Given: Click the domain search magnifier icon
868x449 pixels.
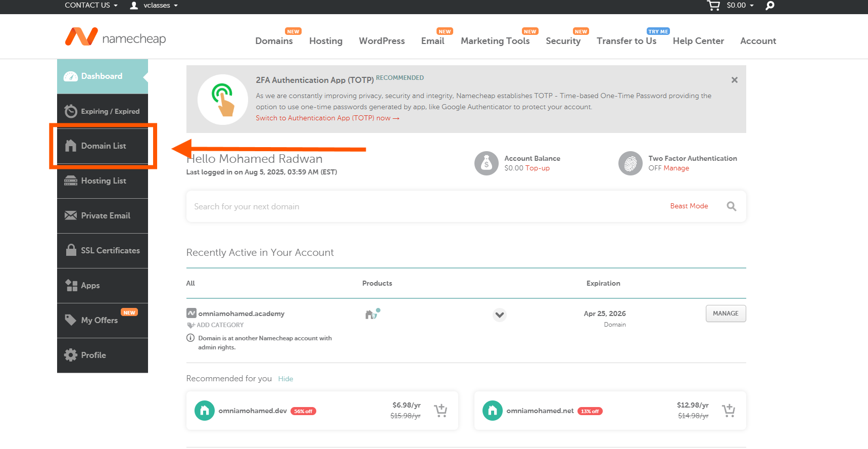Looking at the screenshot, I should pyautogui.click(x=732, y=206).
